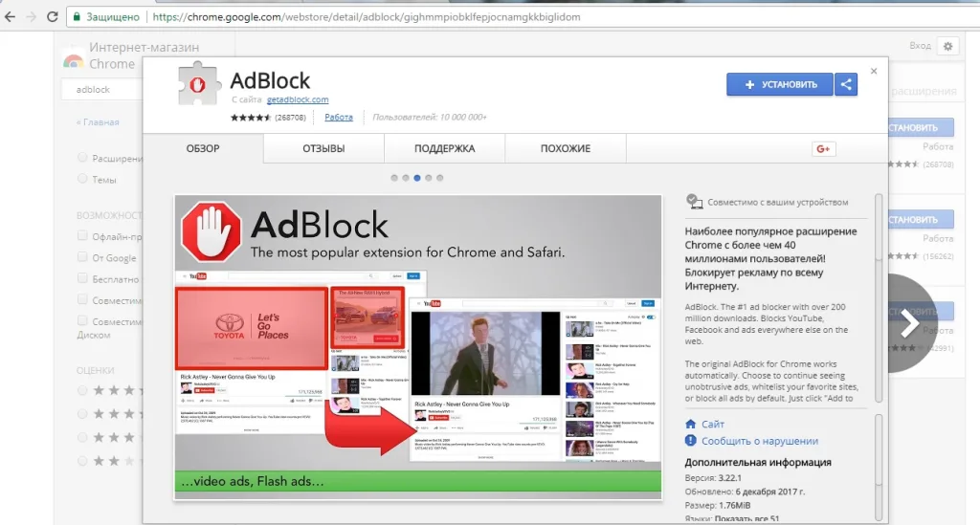Open the ПОДДЕРЖКА tab
Image resolution: width=980 pixels, height=525 pixels.
[x=444, y=148]
